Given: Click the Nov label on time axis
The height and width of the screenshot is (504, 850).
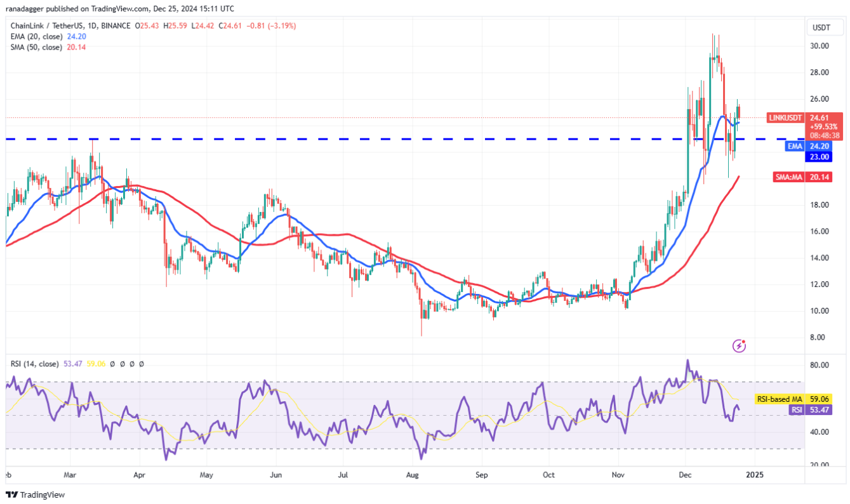Looking at the screenshot, I should point(616,475).
